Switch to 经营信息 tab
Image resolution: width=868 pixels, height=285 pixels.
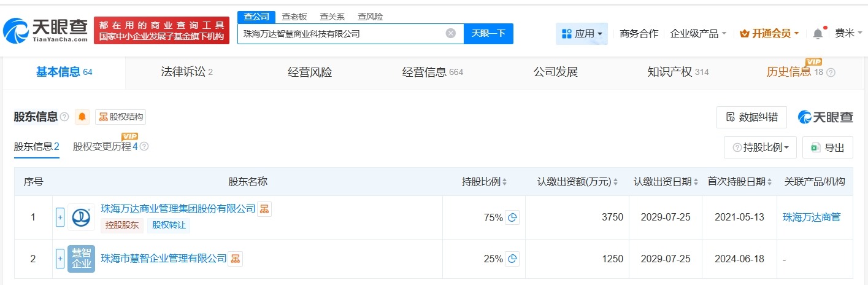(432, 72)
